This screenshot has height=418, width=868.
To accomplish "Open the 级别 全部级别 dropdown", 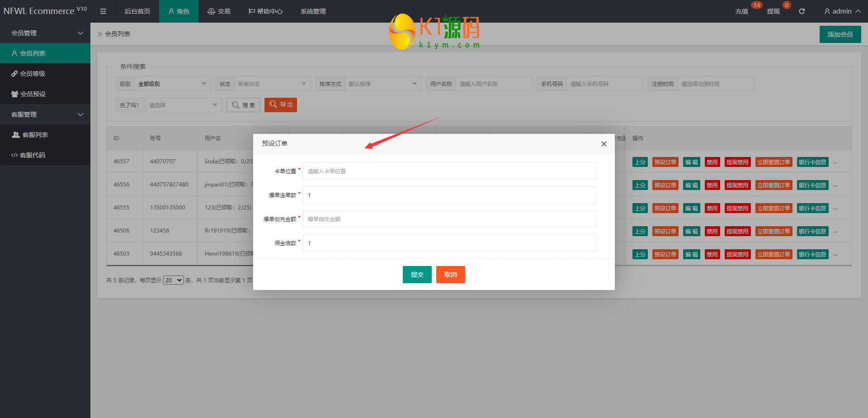I will [172, 84].
